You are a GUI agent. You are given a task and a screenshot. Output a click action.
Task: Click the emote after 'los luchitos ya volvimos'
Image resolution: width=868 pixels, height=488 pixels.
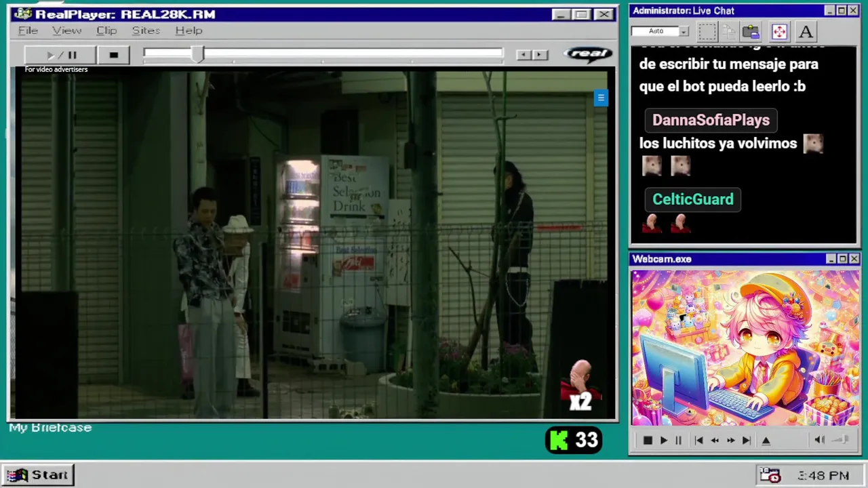tap(813, 143)
